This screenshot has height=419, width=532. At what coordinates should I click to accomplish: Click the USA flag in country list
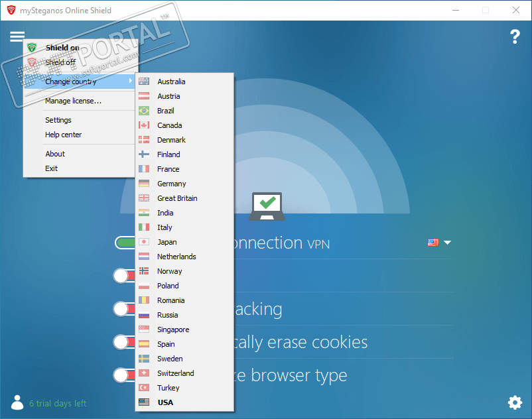coord(144,402)
